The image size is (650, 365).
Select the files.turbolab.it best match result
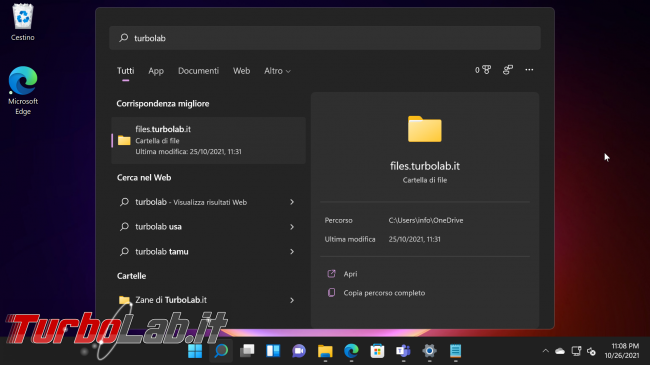[209, 140]
